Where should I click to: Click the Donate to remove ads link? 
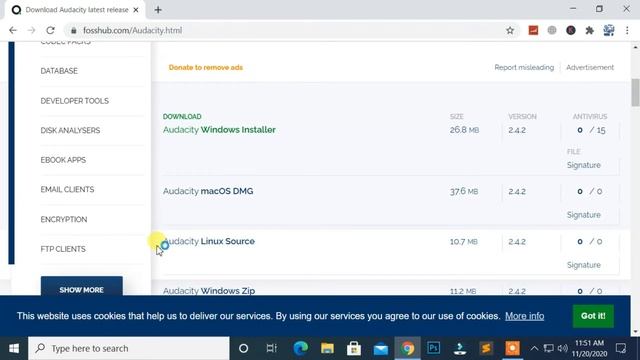coord(206,67)
